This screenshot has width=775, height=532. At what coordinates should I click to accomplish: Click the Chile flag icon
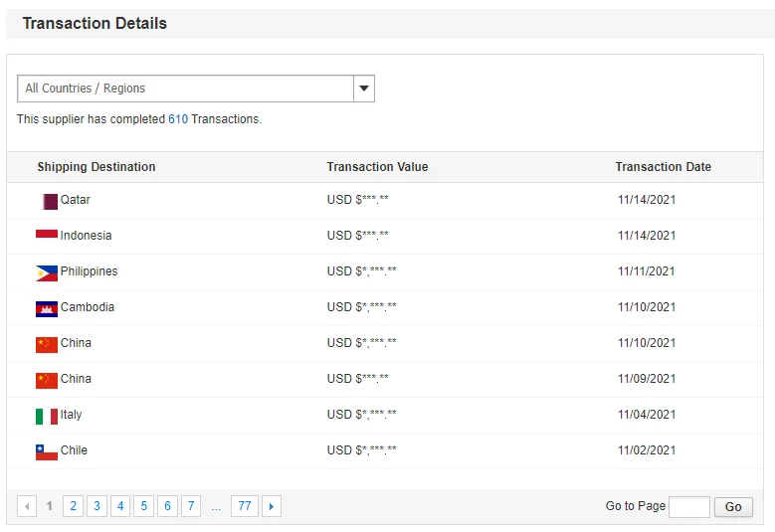point(47,451)
